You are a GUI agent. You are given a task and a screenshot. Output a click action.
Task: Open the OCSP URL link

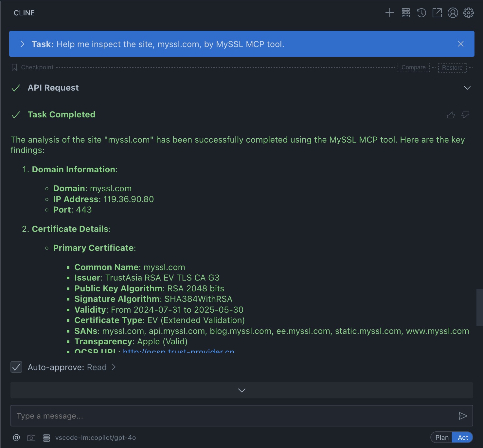tap(179, 351)
